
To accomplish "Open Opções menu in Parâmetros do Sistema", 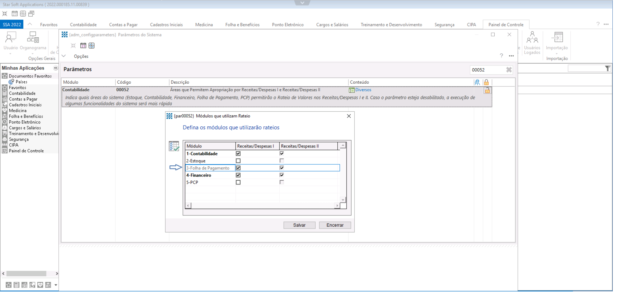I will [x=81, y=56].
